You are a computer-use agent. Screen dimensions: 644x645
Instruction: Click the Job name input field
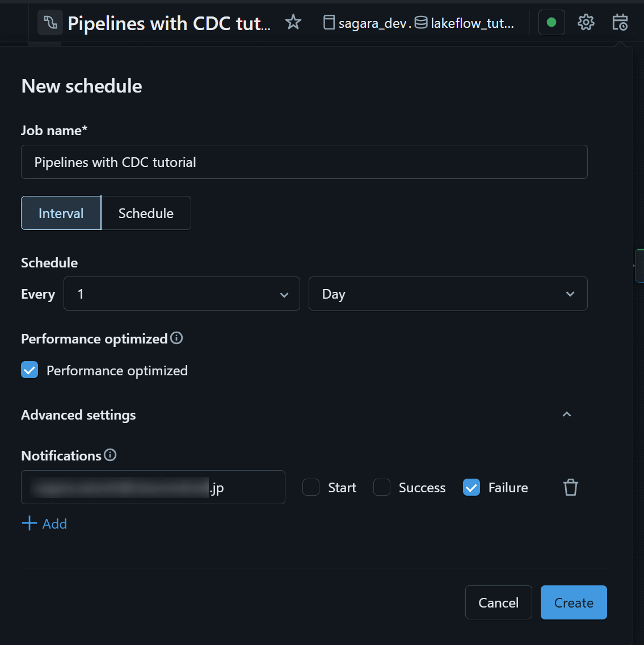(304, 162)
